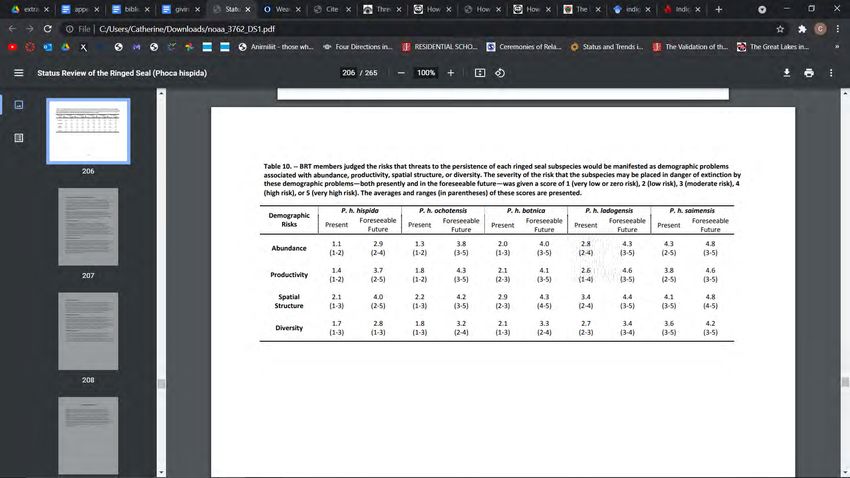The height and width of the screenshot is (478, 850).
Task: View the file site information icon
Action: coord(69,29)
